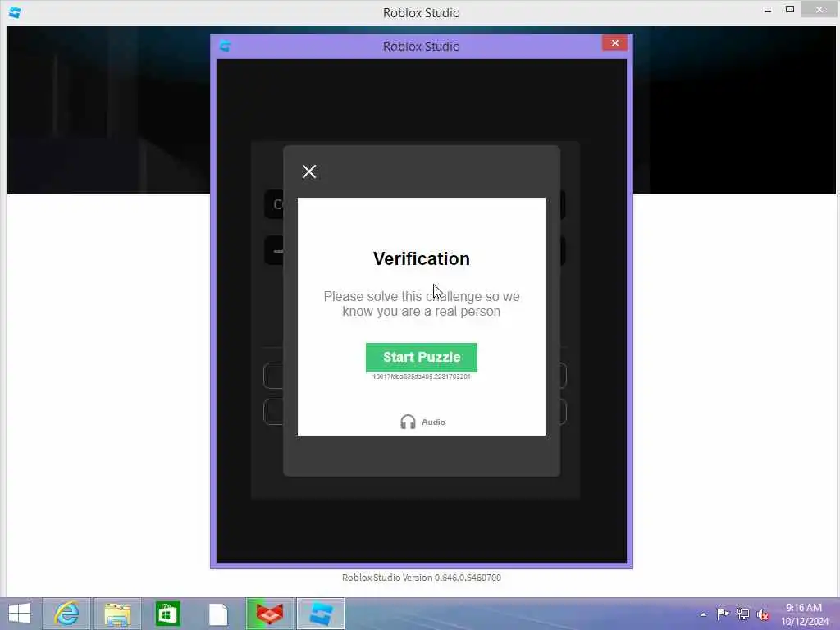Viewport: 840px width, 630px height.
Task: Open the Windows Start menu
Action: [x=20, y=614]
